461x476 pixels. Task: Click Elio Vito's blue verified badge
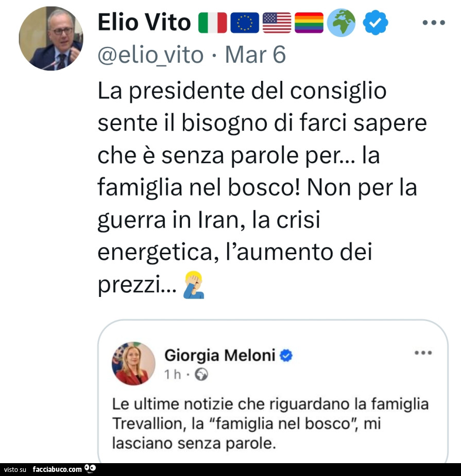[x=374, y=23]
